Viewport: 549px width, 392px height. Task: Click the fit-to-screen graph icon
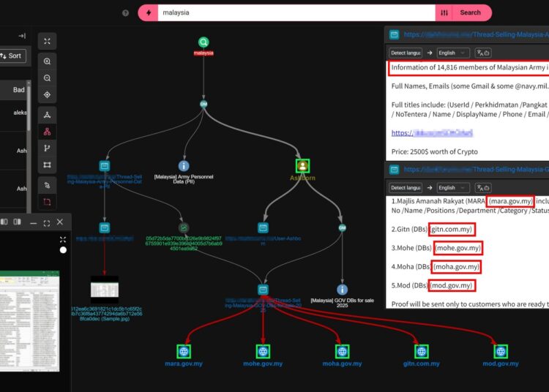click(x=47, y=42)
